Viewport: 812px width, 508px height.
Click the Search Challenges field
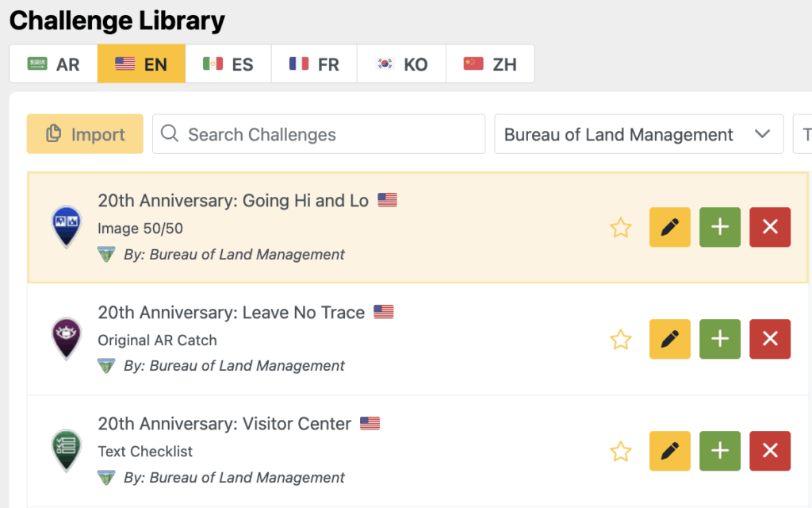coord(319,134)
